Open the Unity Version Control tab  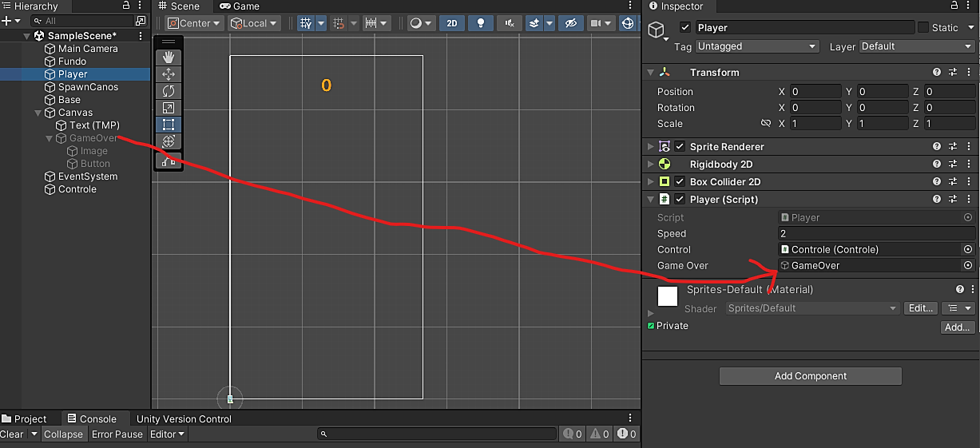point(184,418)
